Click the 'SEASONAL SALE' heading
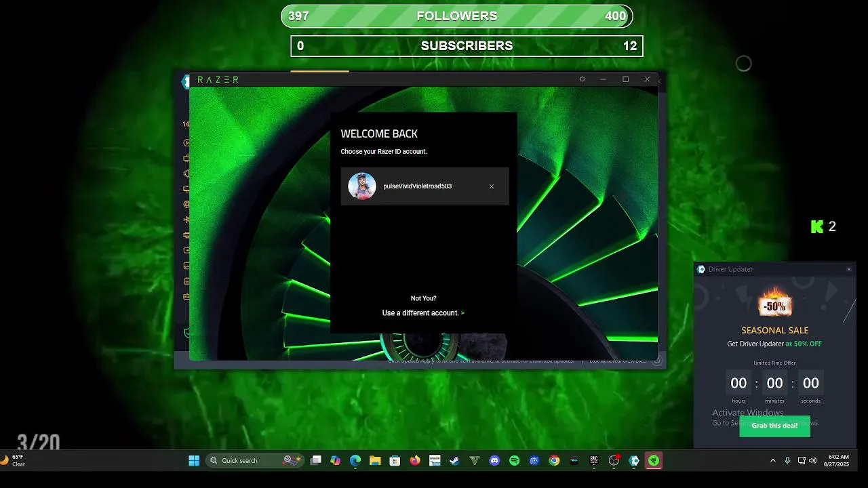 tap(774, 330)
